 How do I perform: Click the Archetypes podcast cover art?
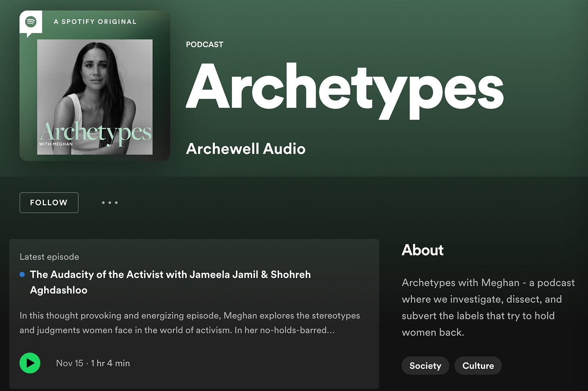coord(94,86)
